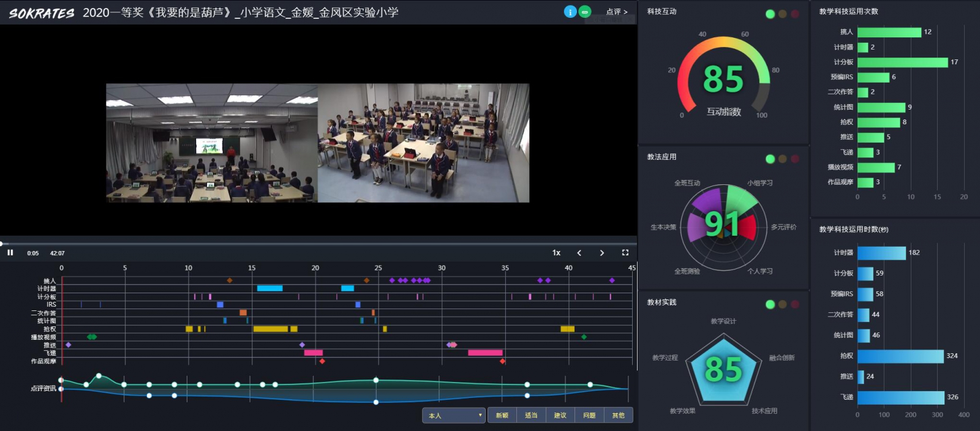Click green 播放视频 diamond marker near minute 41
Screen dimensions: 980x431
pos(584,337)
